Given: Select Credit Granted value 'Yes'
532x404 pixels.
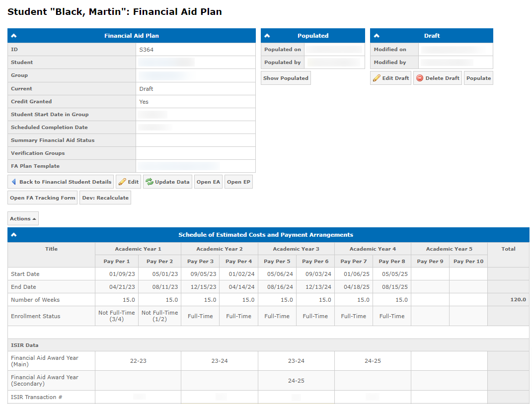Looking at the screenshot, I should tap(144, 102).
